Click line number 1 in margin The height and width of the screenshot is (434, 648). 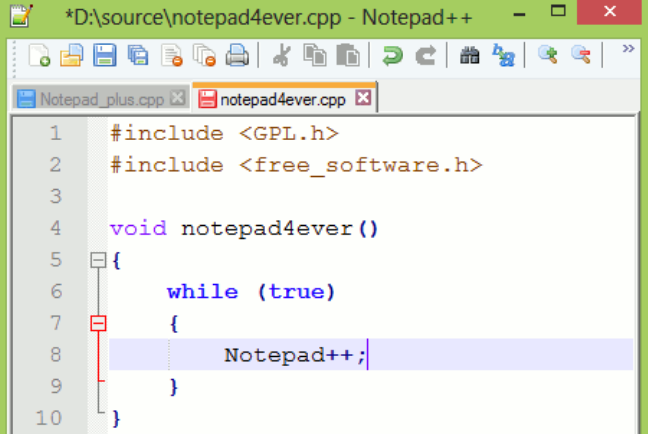tap(55, 134)
